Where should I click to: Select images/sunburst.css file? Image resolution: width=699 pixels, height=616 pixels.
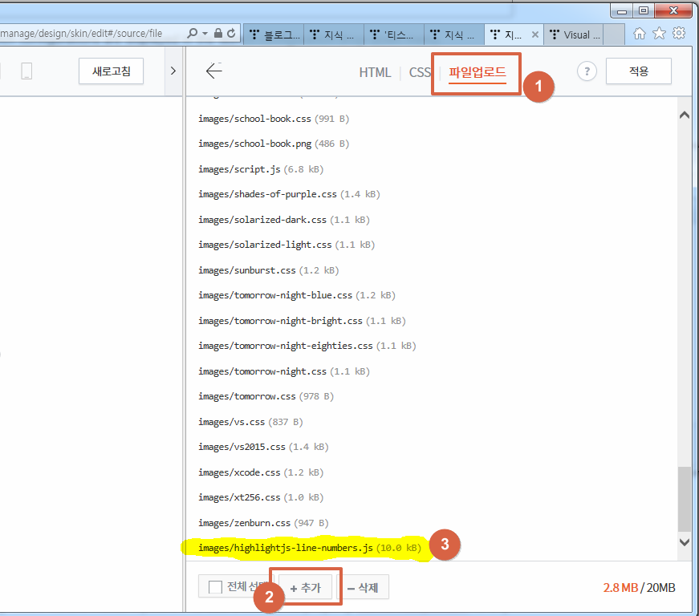point(268,270)
